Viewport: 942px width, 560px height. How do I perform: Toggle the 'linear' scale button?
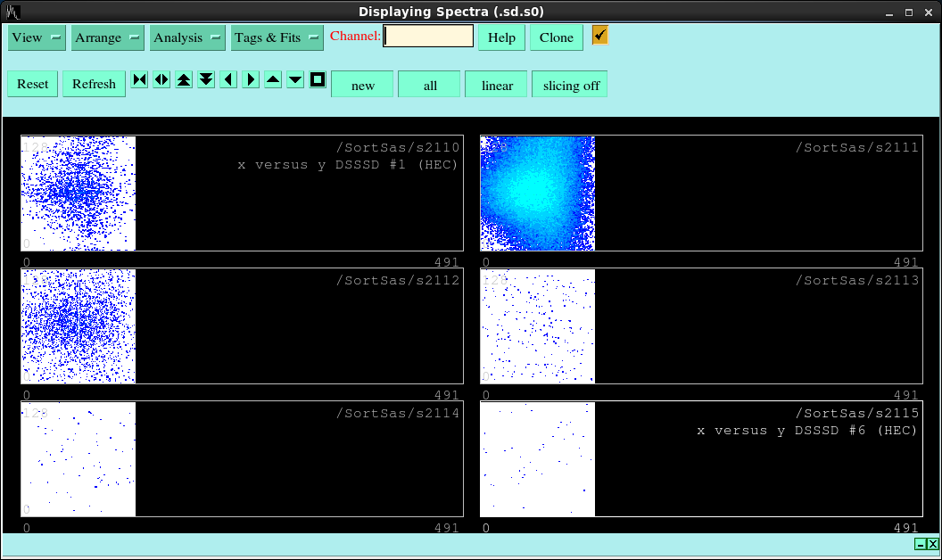(x=497, y=85)
